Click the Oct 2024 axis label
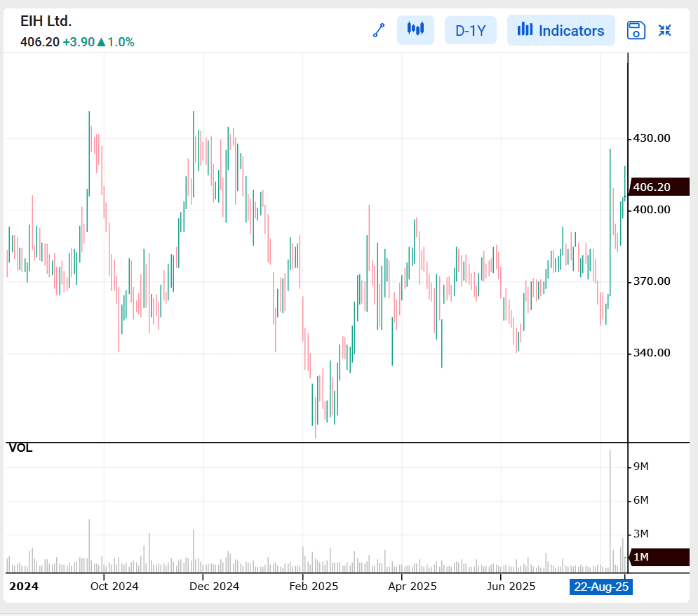698x616 pixels. point(114,586)
